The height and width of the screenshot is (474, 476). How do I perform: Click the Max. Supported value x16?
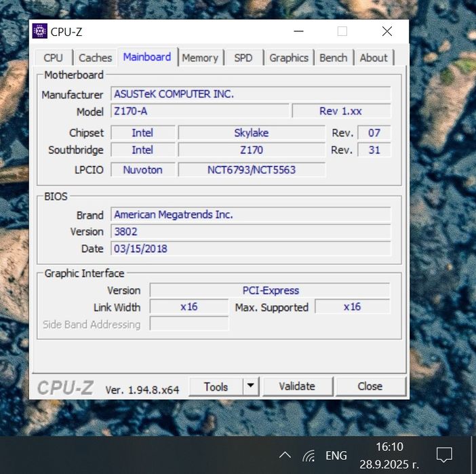coord(353,307)
